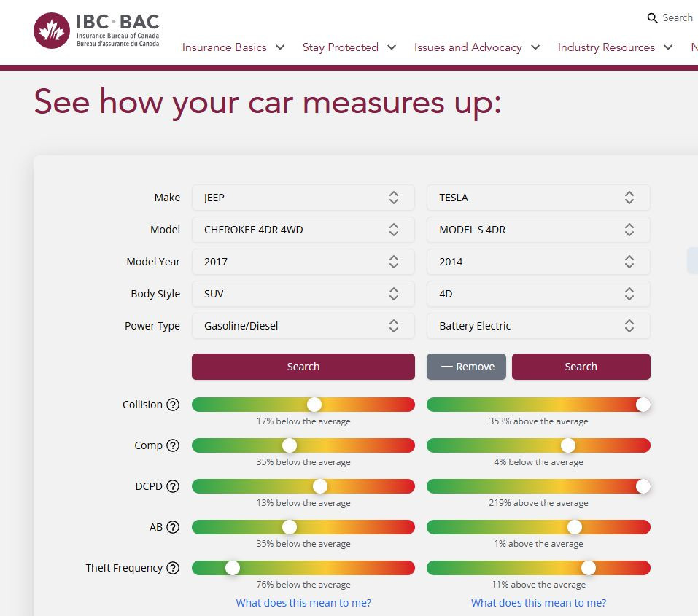Click Search button under the Jeep column
The width and height of the screenshot is (698, 616).
pos(303,367)
